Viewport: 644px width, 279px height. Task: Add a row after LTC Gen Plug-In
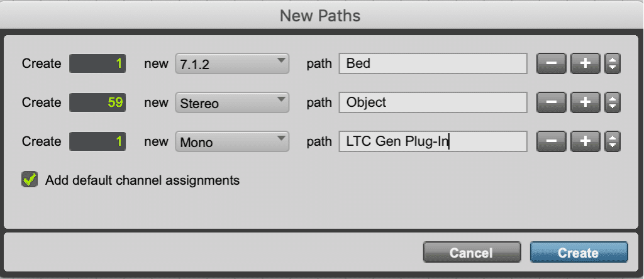click(585, 141)
